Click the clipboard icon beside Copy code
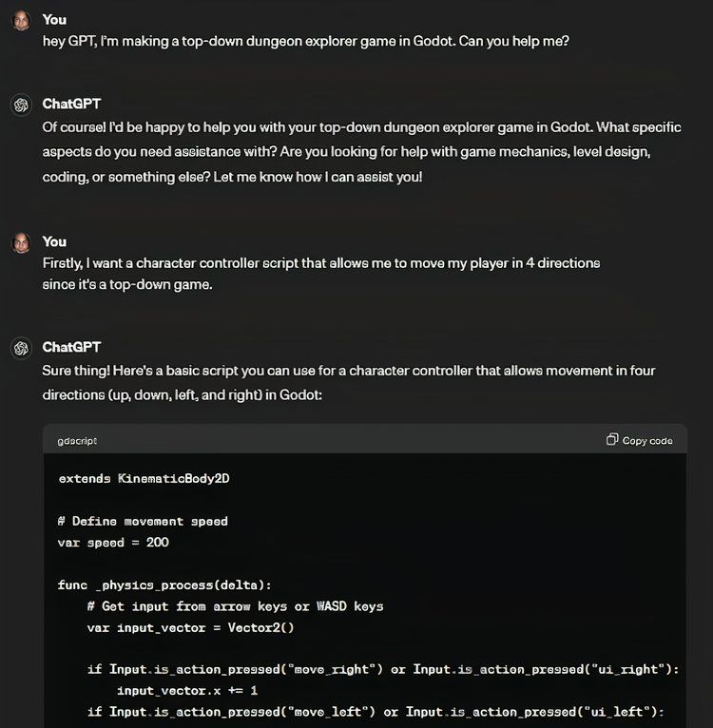Viewport: 713px width, 728px height. 611,439
